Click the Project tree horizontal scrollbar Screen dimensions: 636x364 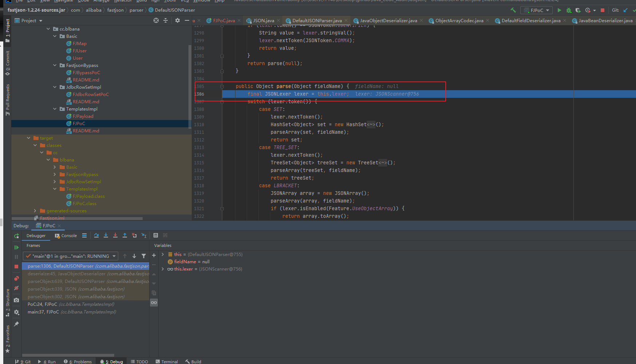(x=77, y=219)
